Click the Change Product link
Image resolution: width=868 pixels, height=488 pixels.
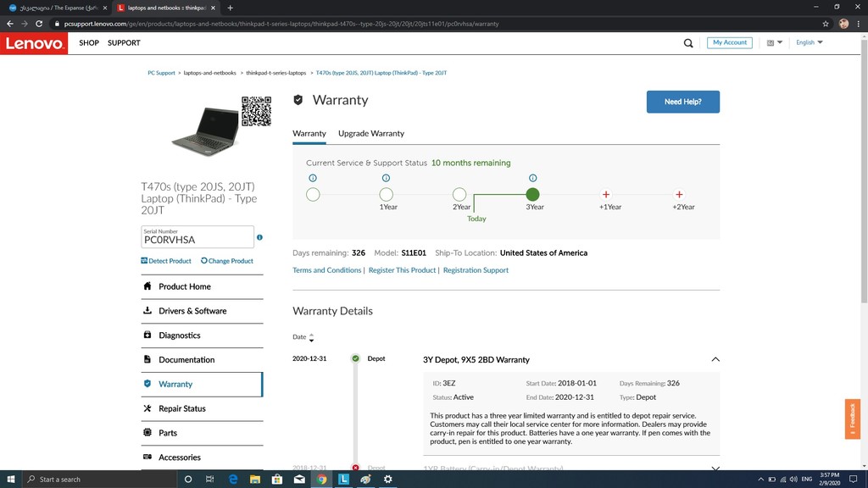pyautogui.click(x=227, y=261)
